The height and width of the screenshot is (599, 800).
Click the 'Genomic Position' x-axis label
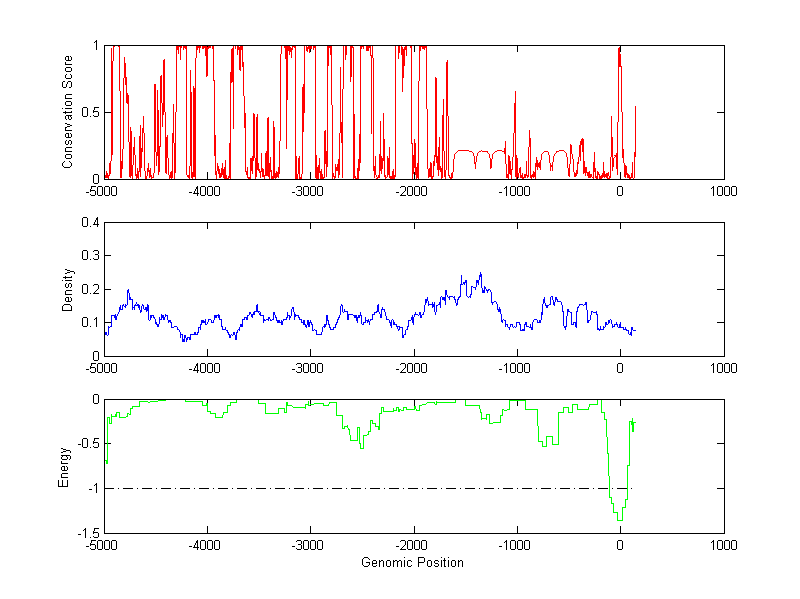pos(412,562)
